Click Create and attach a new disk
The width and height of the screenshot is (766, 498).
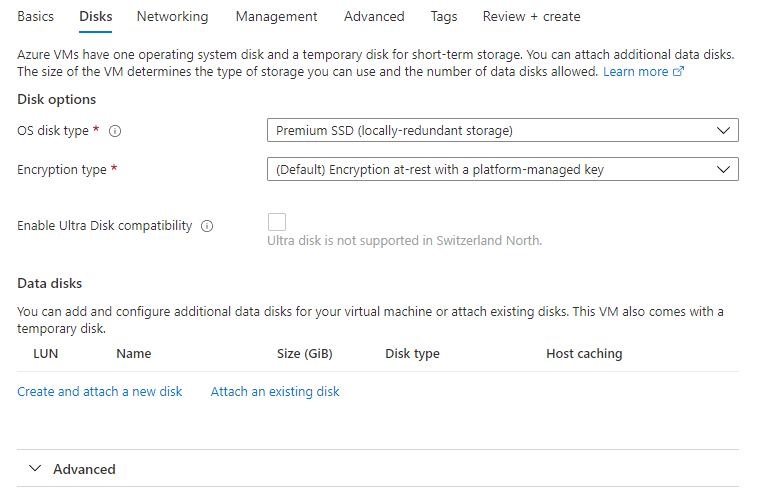100,391
